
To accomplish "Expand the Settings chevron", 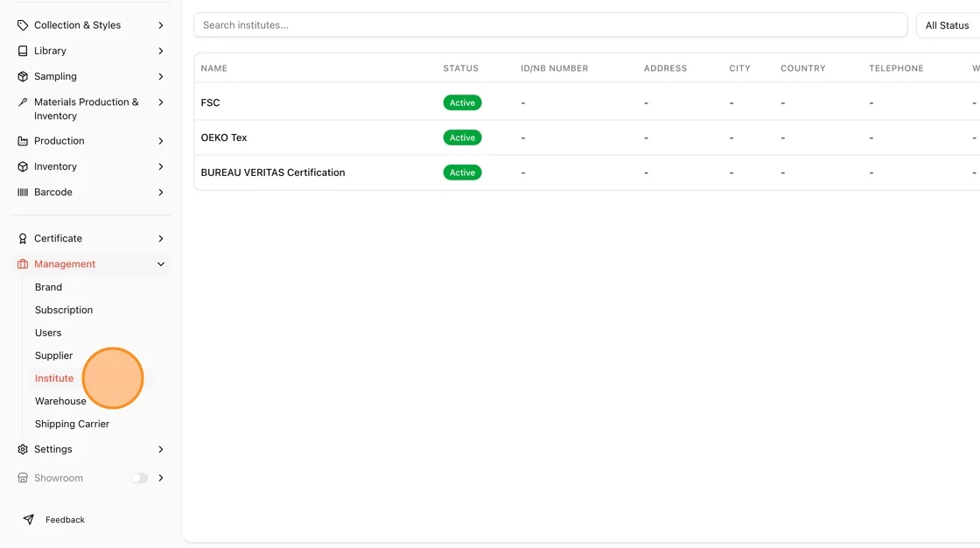I will pyautogui.click(x=161, y=449).
